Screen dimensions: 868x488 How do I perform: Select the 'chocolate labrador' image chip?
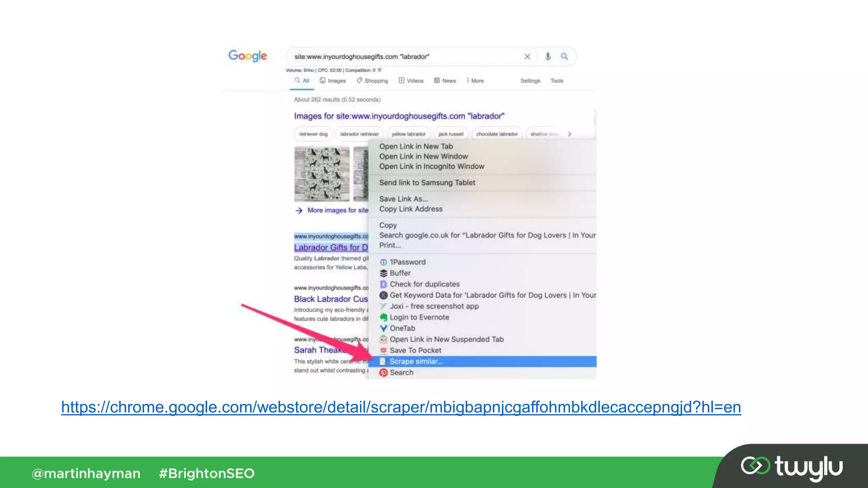[497, 134]
